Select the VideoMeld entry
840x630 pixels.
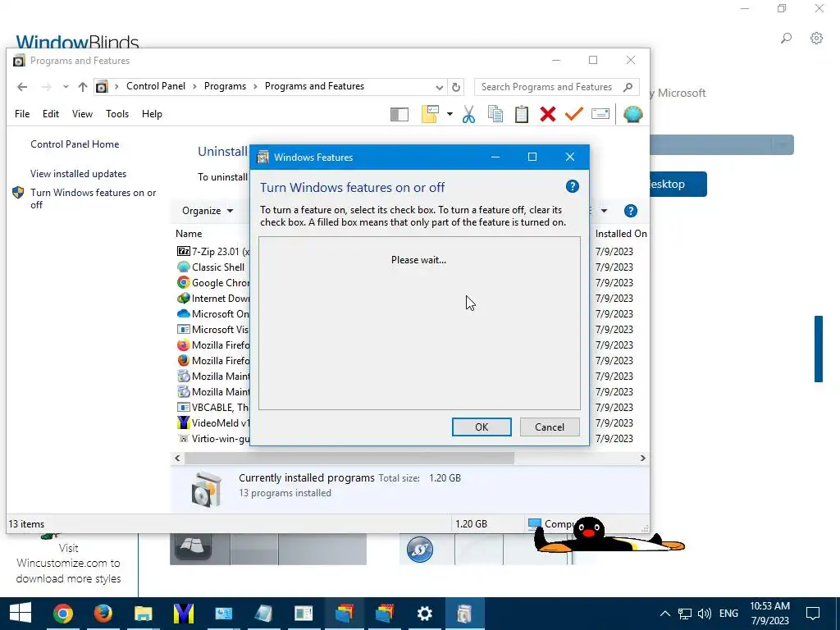pyautogui.click(x=213, y=422)
